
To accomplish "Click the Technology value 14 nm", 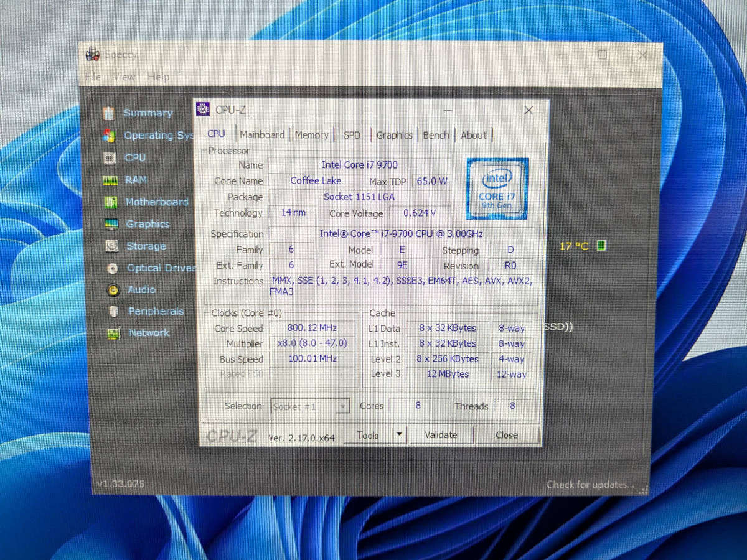I will click(x=293, y=212).
